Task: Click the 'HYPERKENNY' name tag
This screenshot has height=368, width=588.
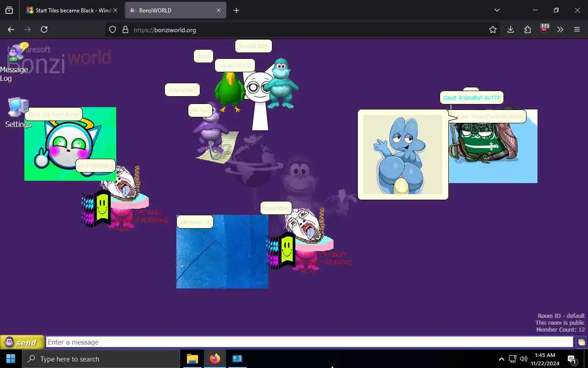Action: coord(95,166)
